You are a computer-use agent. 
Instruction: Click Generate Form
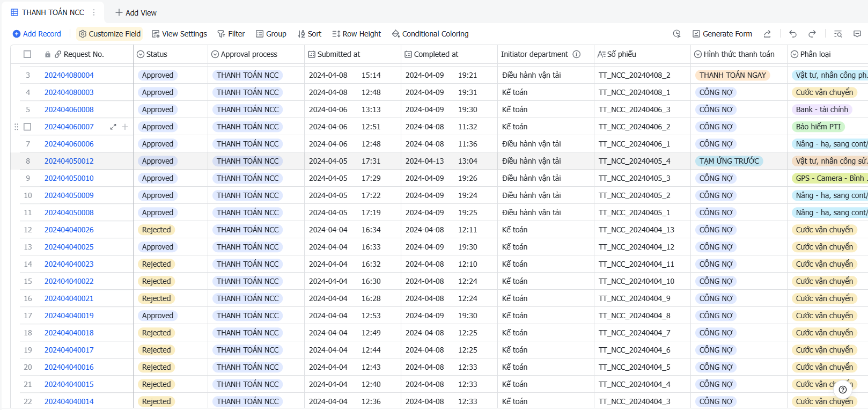point(722,34)
